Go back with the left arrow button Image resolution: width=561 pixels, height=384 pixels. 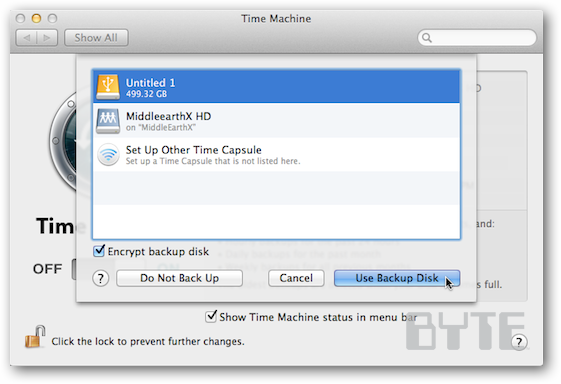tap(26, 38)
